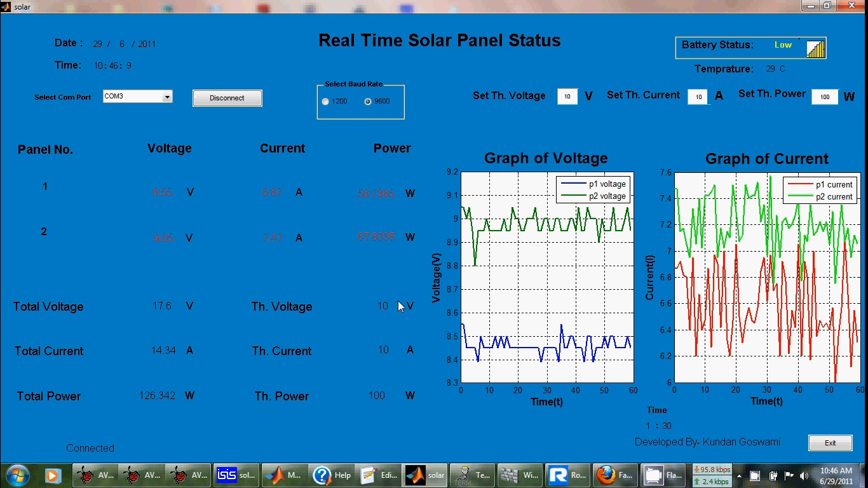Screen dimensions: 868x488
Task: Click the volume speaker tray icon
Action: pos(804,475)
